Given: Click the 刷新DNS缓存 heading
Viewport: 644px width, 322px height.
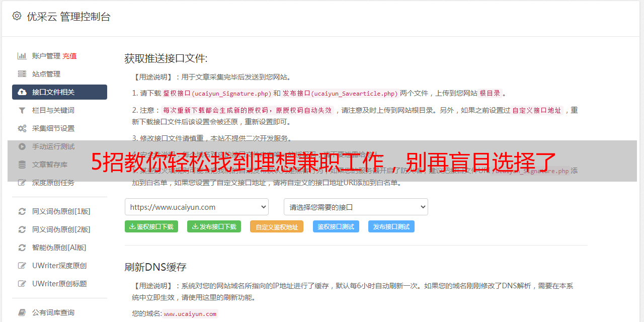Looking at the screenshot, I should click(x=155, y=267).
